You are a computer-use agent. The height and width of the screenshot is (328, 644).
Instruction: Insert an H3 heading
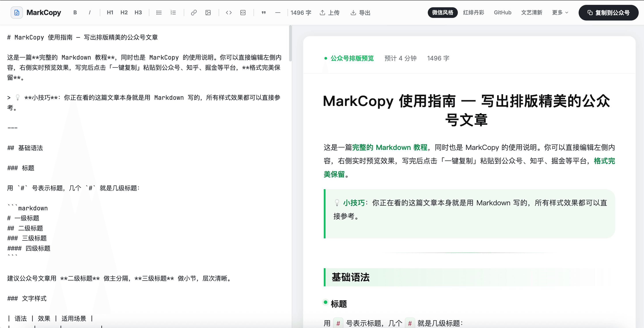[138, 13]
